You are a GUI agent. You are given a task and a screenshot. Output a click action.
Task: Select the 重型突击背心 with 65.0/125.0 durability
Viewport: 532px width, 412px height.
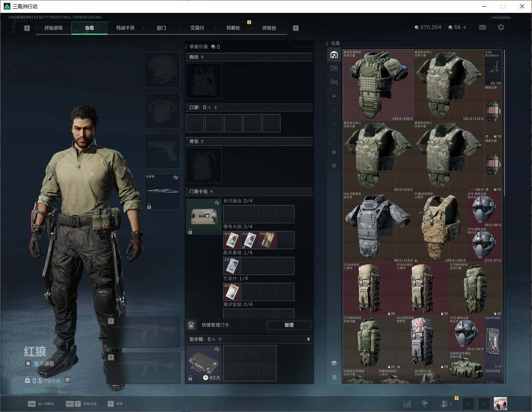(x=378, y=156)
